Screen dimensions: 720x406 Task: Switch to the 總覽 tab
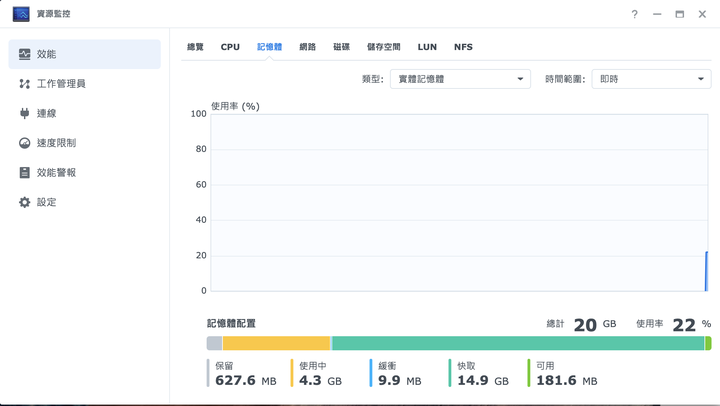coord(195,47)
